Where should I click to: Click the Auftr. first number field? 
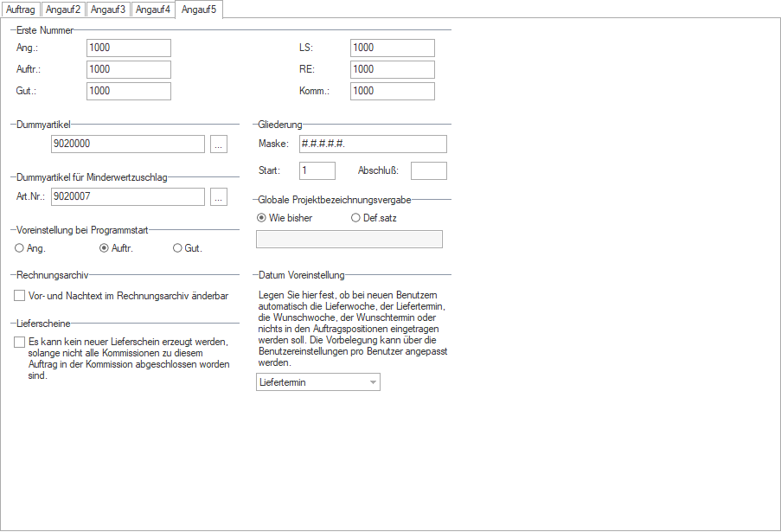pos(129,69)
